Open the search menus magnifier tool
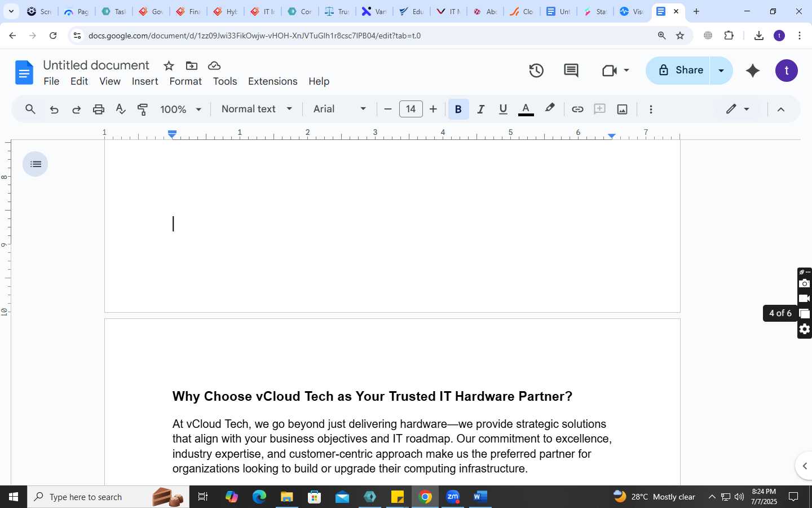 30,110
